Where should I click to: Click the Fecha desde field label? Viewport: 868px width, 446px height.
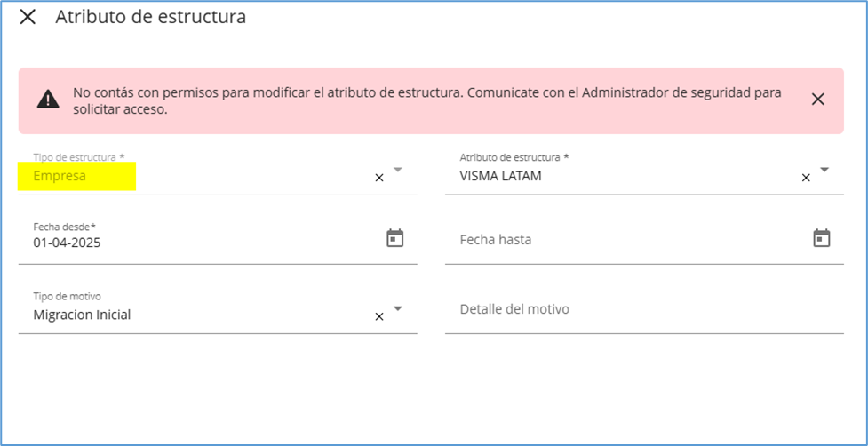(x=64, y=227)
